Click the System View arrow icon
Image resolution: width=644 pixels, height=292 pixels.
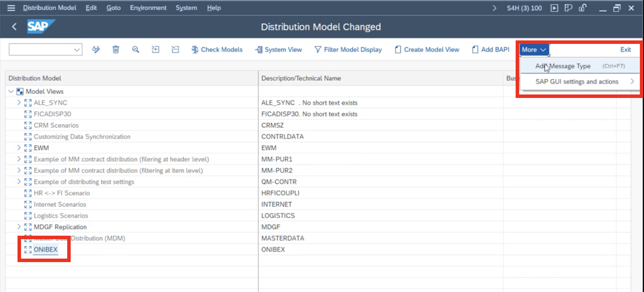click(259, 50)
